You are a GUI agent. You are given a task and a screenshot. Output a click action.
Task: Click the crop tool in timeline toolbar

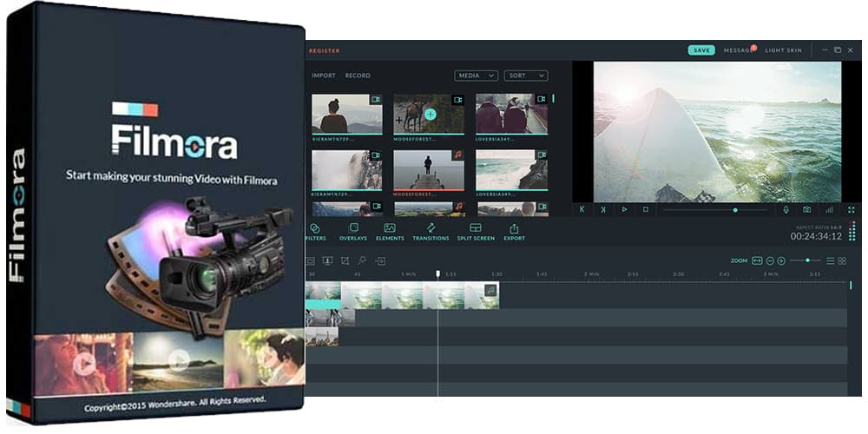click(x=345, y=260)
